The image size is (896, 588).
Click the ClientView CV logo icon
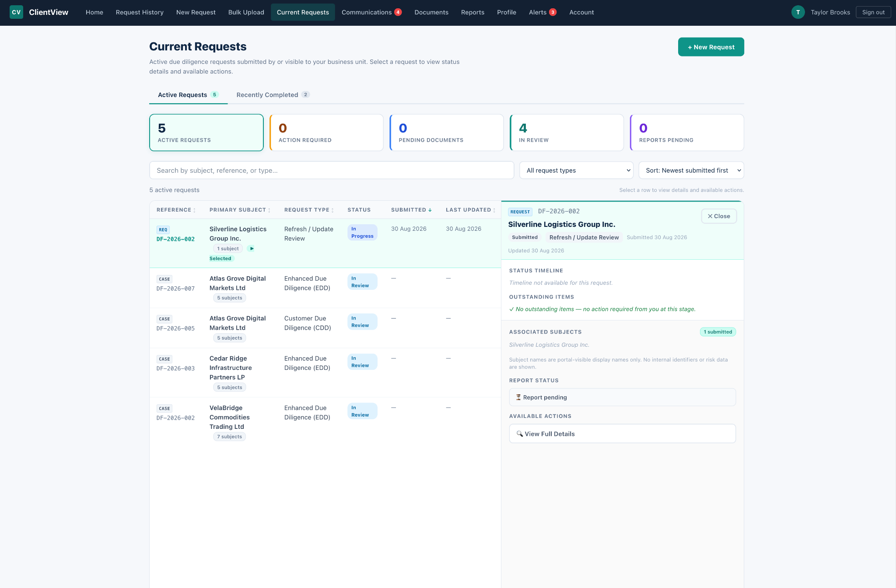[16, 12]
